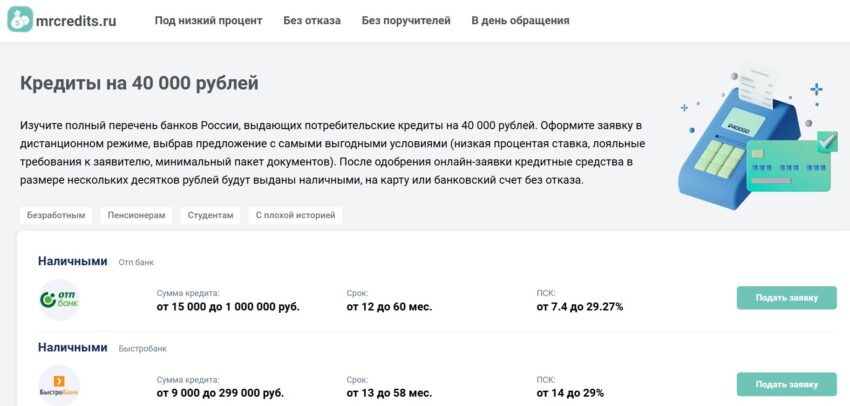The height and width of the screenshot is (406, 850).
Task: Choose the 'Пенсионерам' filter tag
Action: [136, 215]
